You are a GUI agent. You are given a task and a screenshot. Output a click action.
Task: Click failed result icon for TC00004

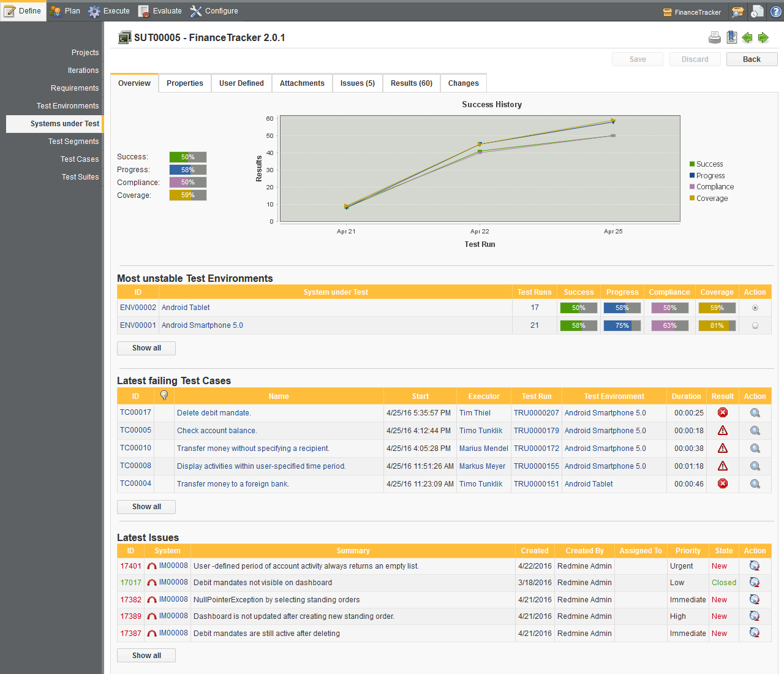[x=723, y=483]
